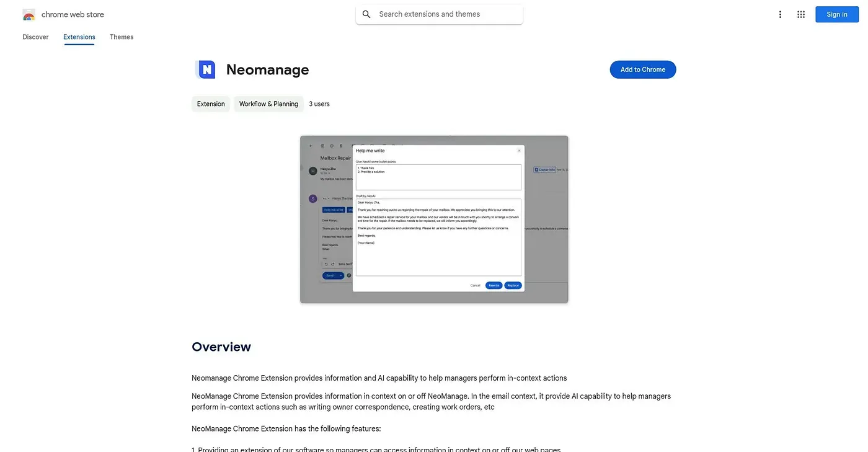Click the Neomanage heading text

click(x=268, y=69)
